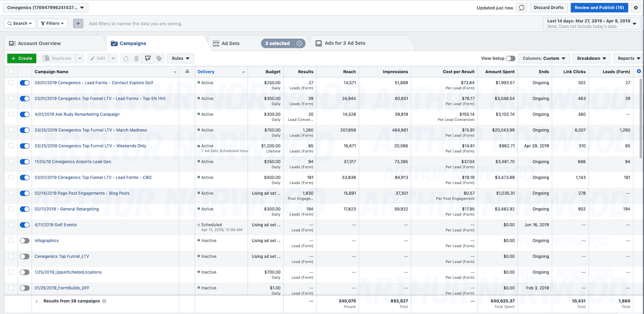Click the Edit pencil button
Screen dimensions: 644x314
tap(98, 59)
